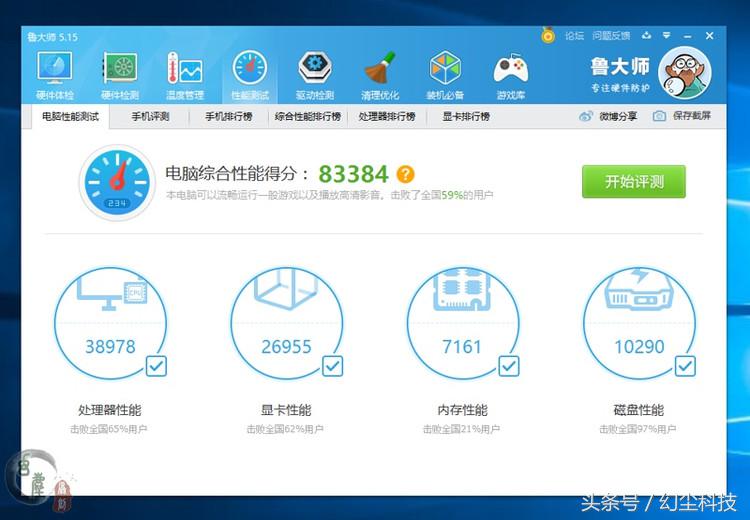Switch to the 处理器排行榜 tab
Screen dimensions: 750x520
coord(387,117)
